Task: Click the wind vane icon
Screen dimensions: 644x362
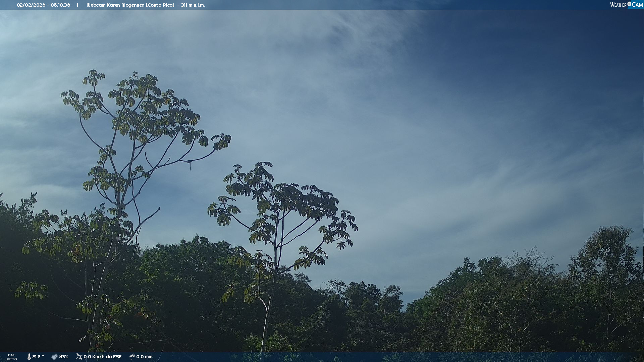Action: point(79,357)
